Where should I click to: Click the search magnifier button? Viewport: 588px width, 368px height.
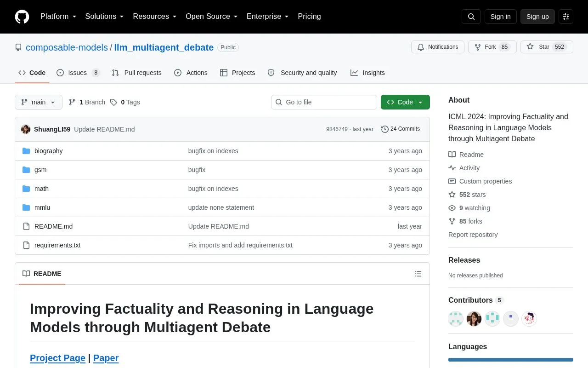click(471, 17)
